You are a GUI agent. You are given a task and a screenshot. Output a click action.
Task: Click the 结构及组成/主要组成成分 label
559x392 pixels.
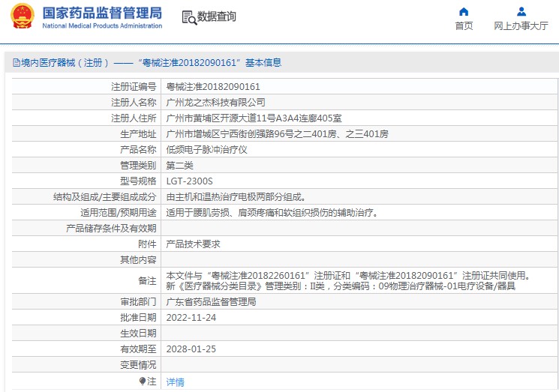tap(104, 197)
